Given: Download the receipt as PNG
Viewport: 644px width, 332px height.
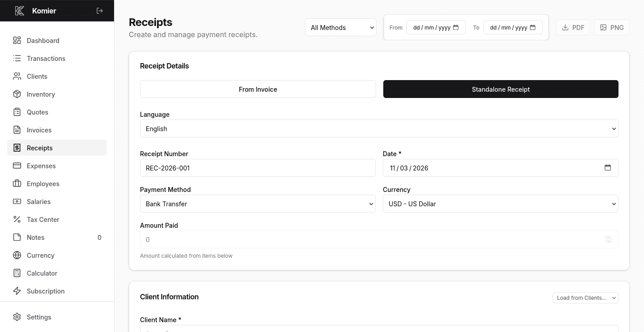Looking at the screenshot, I should click(x=611, y=27).
